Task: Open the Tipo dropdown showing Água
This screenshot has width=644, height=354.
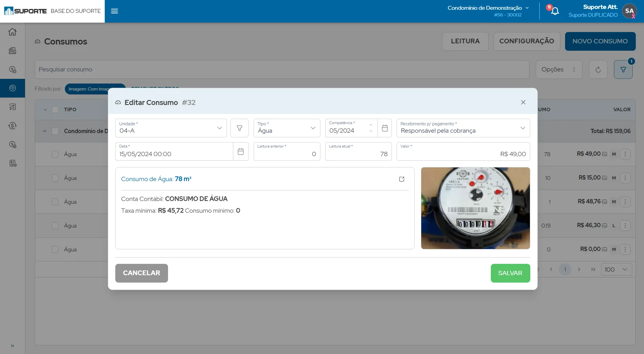Action: point(287,128)
